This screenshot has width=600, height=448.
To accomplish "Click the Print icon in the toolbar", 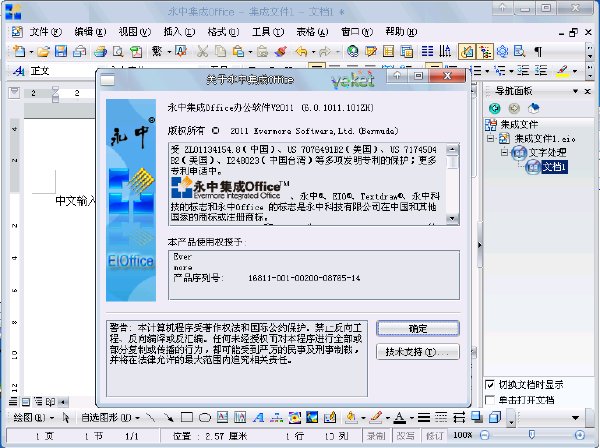I will click(100, 51).
